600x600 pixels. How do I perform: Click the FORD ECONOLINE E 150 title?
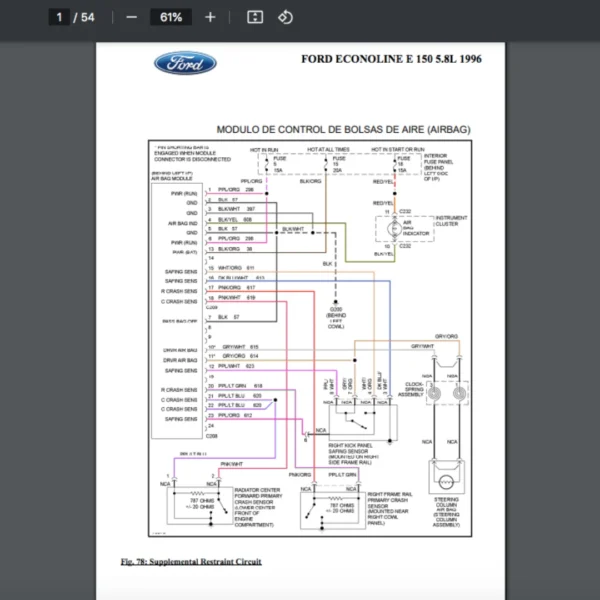(x=391, y=59)
